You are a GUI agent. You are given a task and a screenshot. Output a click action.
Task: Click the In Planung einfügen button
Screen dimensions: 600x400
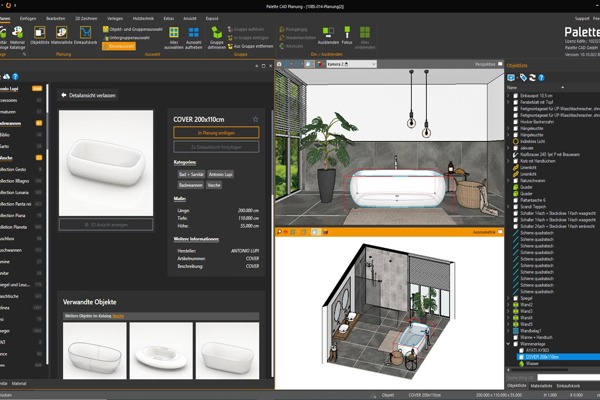[x=215, y=132]
